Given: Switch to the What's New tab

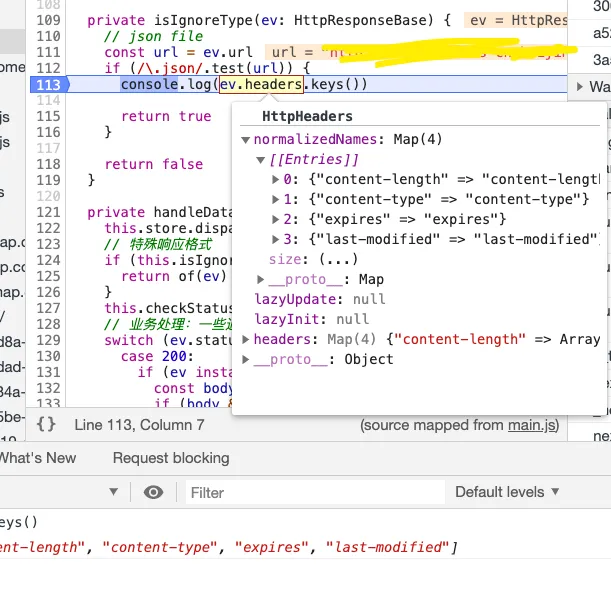Looking at the screenshot, I should [38, 458].
